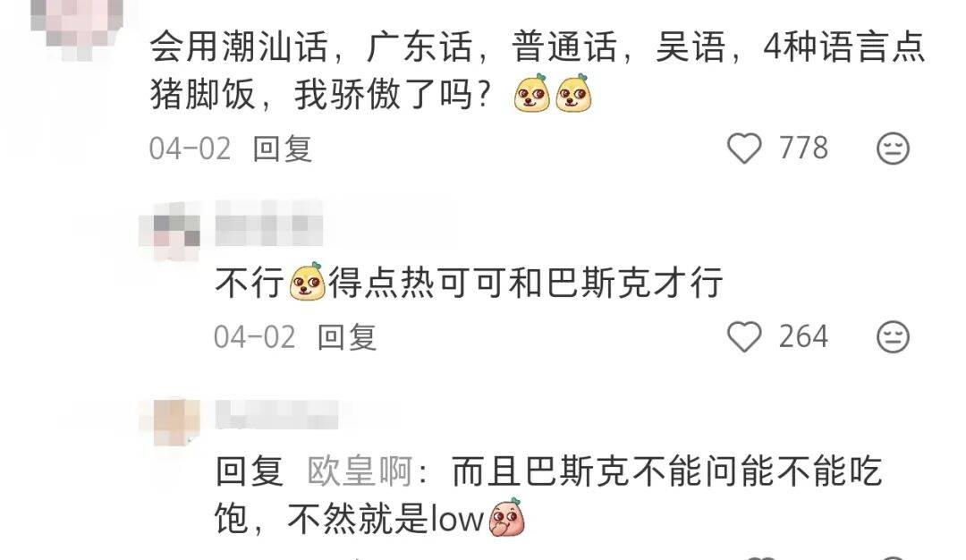The width and height of the screenshot is (966, 560).
Task: Tap the like count 778
Action: click(803, 148)
